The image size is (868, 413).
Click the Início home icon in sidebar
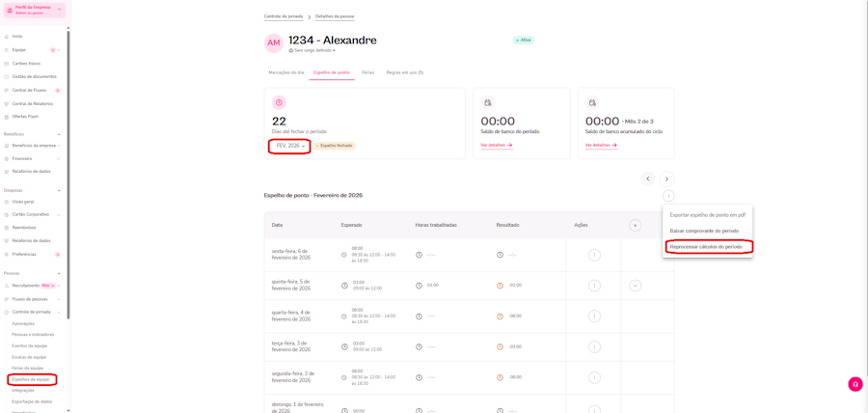click(7, 37)
